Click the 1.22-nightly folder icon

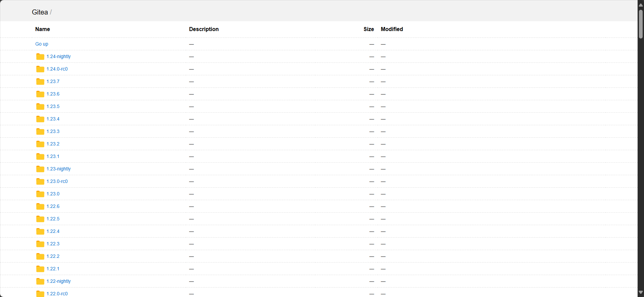[x=40, y=281]
